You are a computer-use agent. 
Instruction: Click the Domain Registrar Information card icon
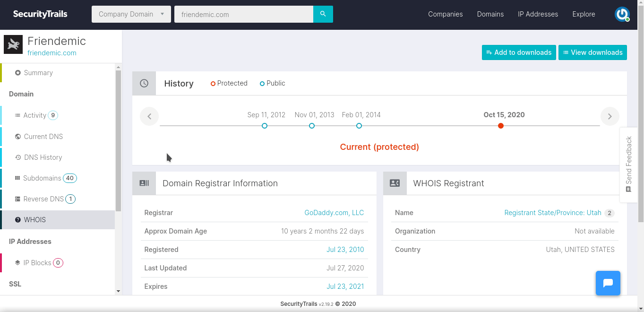(144, 183)
